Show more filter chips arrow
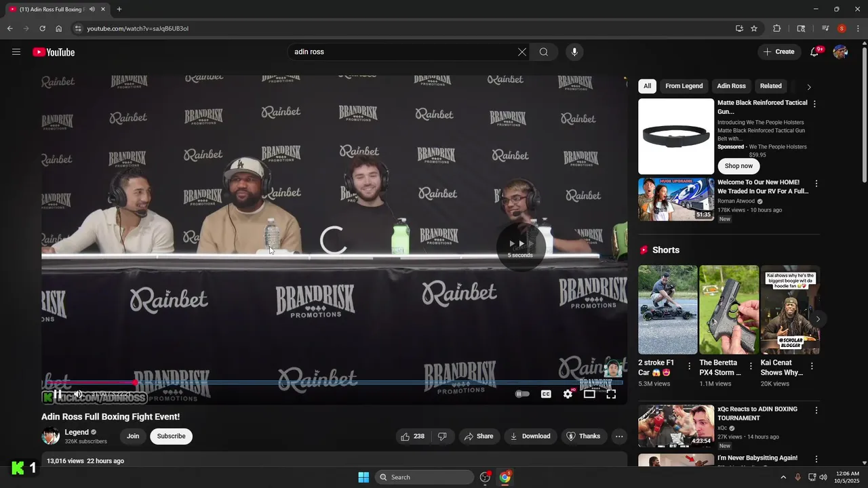The height and width of the screenshot is (488, 868). [x=808, y=87]
